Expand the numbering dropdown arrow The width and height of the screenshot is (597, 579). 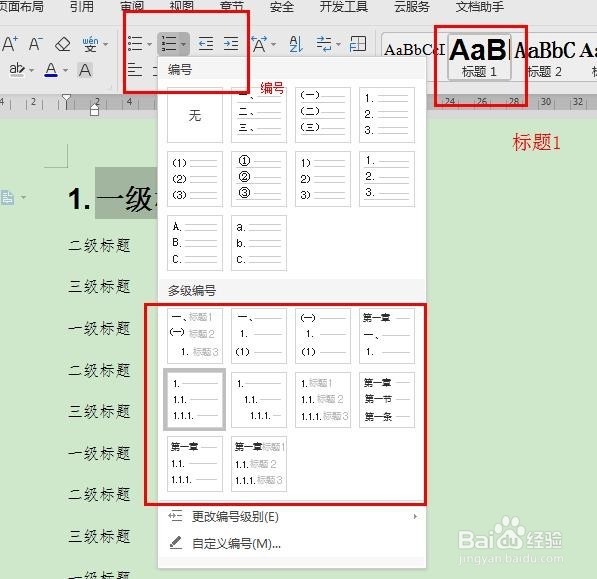pyautogui.click(x=184, y=45)
